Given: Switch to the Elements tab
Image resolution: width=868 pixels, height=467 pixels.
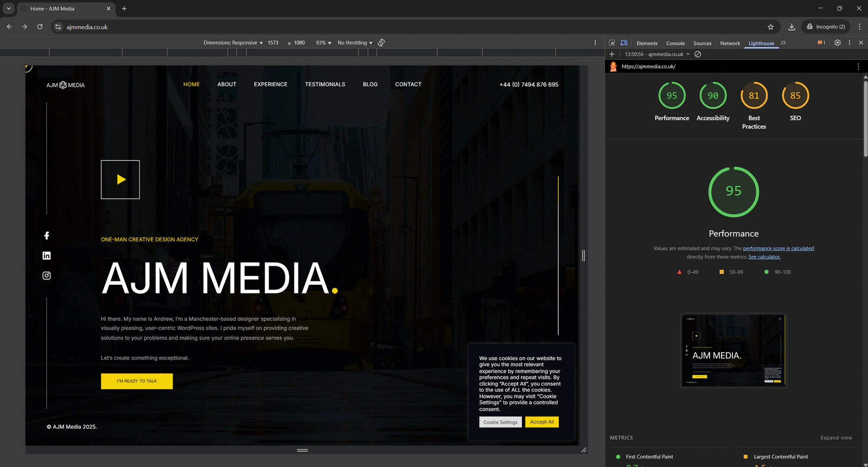Looking at the screenshot, I should pyautogui.click(x=647, y=43).
